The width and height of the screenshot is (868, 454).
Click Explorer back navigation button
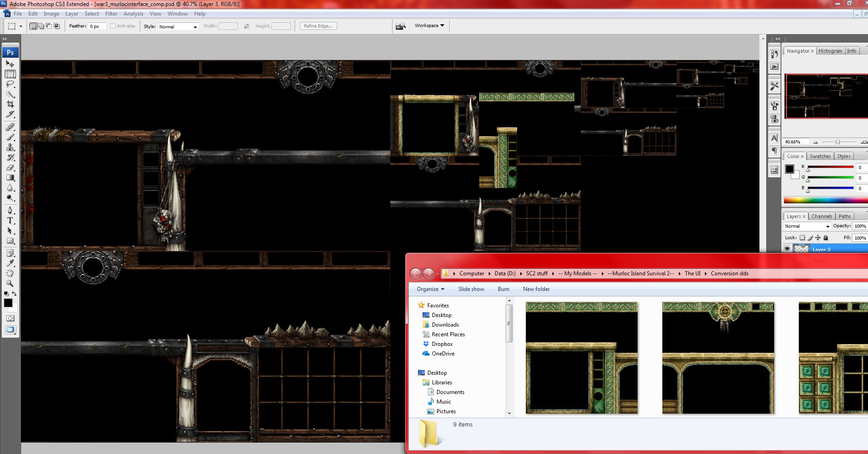click(415, 273)
